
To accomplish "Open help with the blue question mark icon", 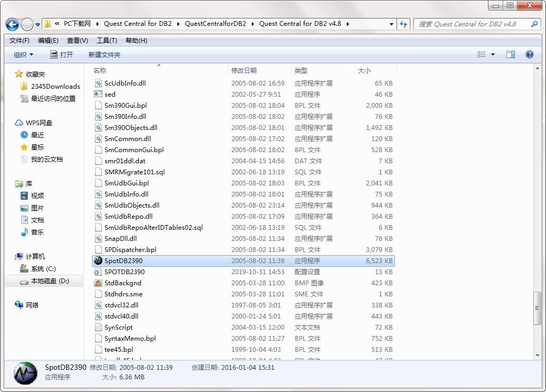I will [x=529, y=54].
